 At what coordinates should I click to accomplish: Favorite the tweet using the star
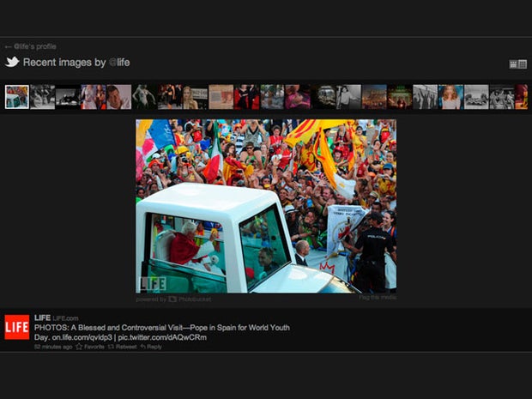point(90,347)
